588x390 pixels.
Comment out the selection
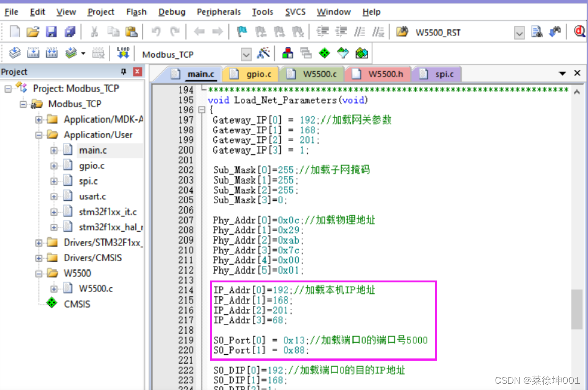[x=359, y=32]
